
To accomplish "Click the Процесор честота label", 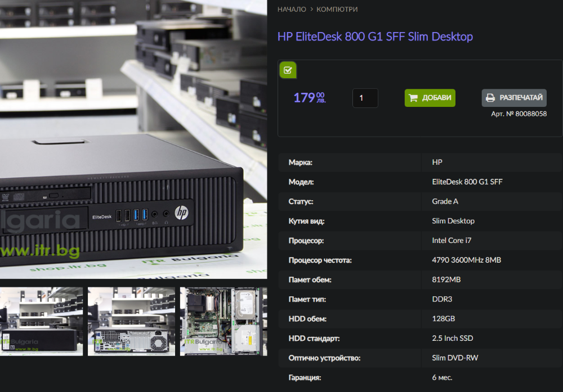I will [x=320, y=260].
